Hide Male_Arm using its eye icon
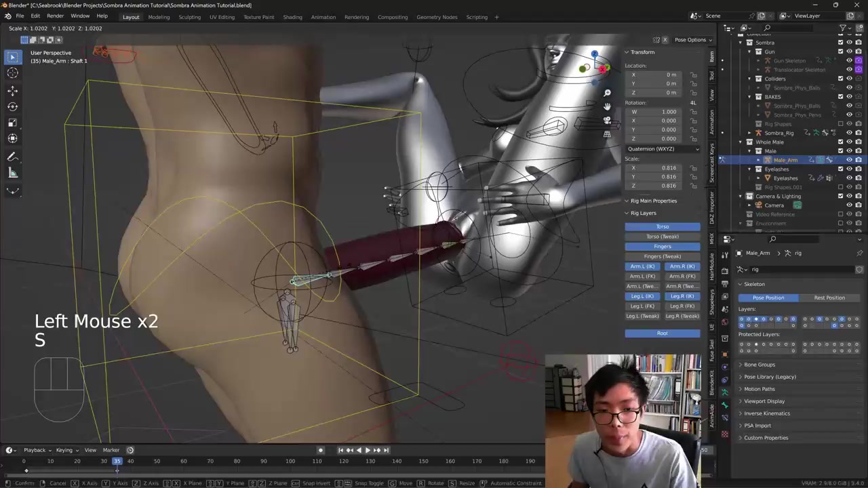 (x=849, y=160)
